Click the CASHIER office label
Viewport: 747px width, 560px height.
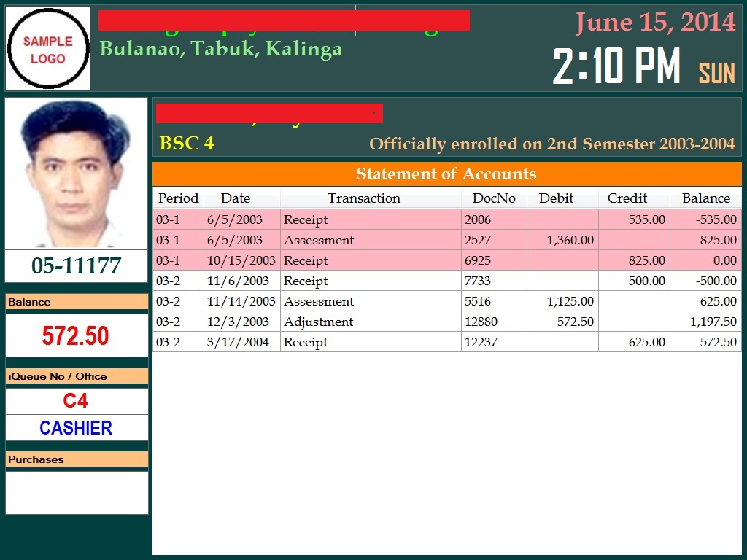pos(76,428)
